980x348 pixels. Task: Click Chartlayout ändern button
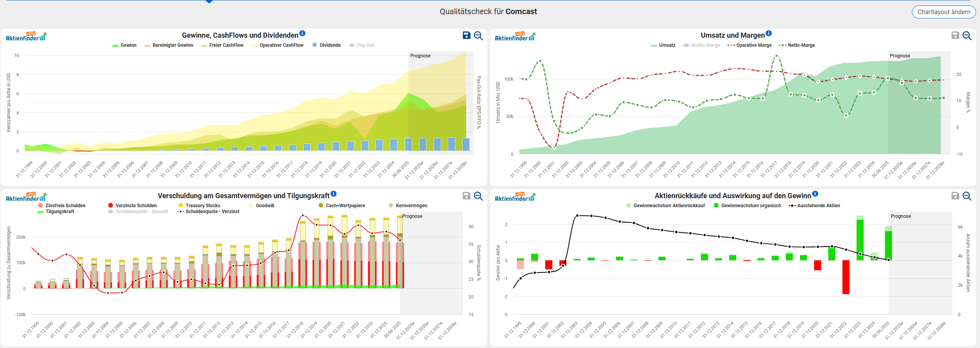point(943,12)
